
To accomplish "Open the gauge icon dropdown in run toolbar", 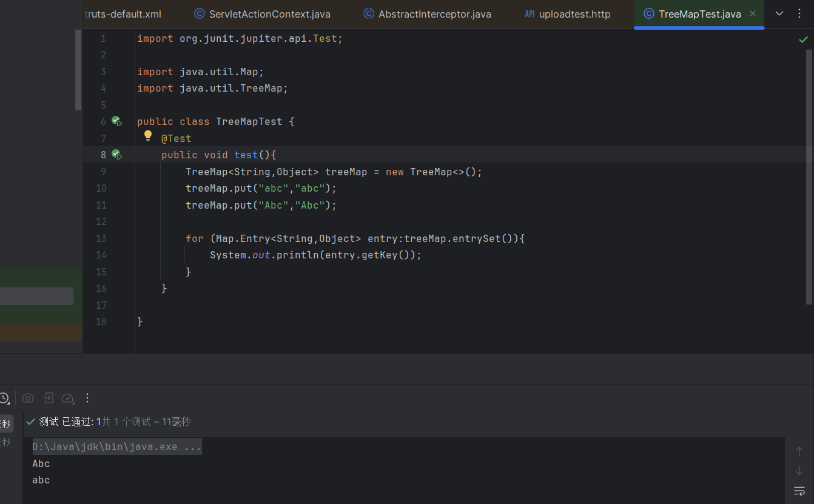I will pos(68,398).
